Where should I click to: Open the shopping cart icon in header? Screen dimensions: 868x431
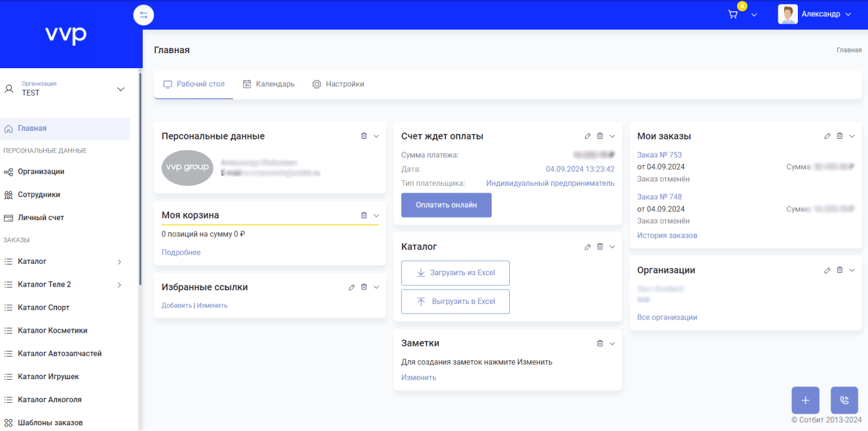733,14
